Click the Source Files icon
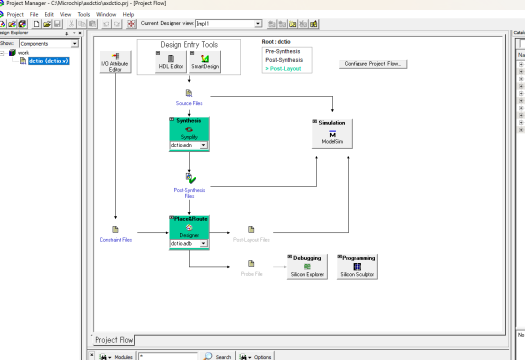The height and width of the screenshot is (360, 525). tap(189, 93)
